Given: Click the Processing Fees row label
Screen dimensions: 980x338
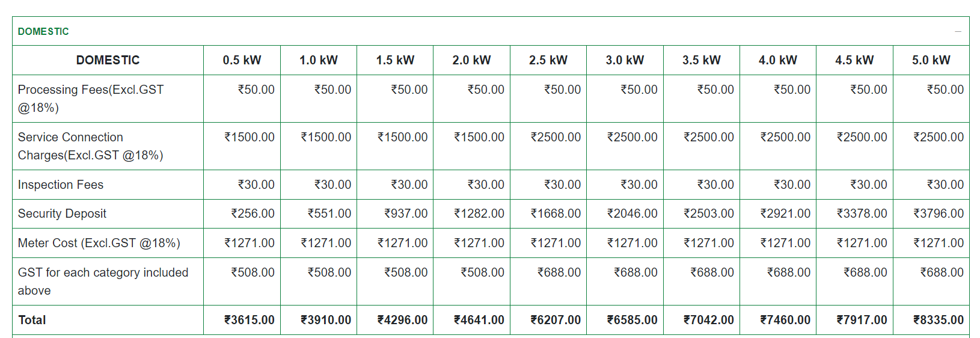Looking at the screenshot, I should click(91, 99).
